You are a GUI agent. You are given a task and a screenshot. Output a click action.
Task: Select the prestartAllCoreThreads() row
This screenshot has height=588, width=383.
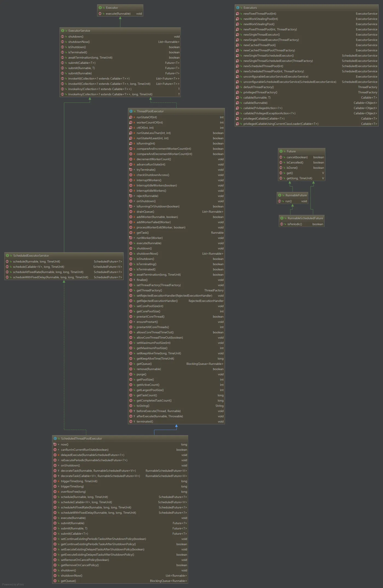176,327
